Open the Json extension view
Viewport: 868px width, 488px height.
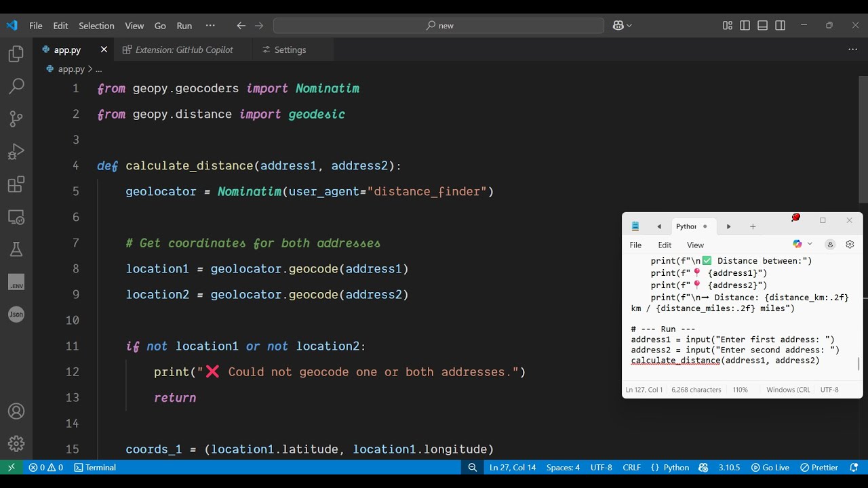tap(16, 314)
